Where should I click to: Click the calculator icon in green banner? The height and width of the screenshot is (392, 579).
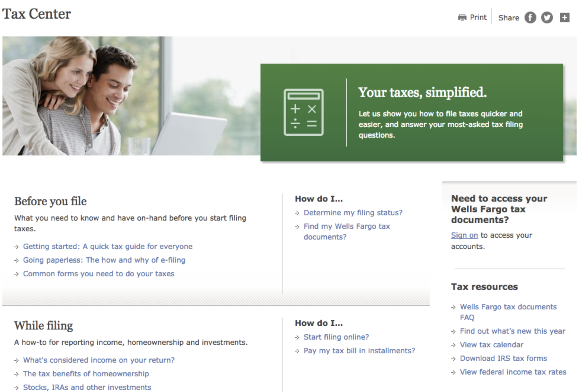[303, 112]
